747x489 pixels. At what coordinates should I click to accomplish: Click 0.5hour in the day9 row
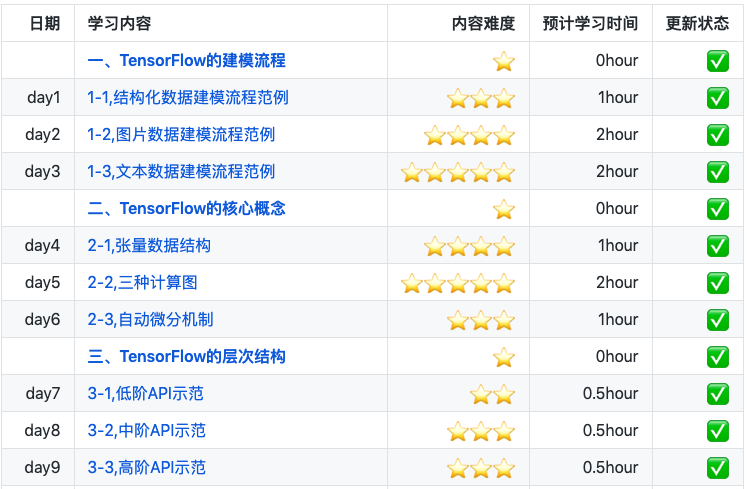pyautogui.click(x=611, y=468)
